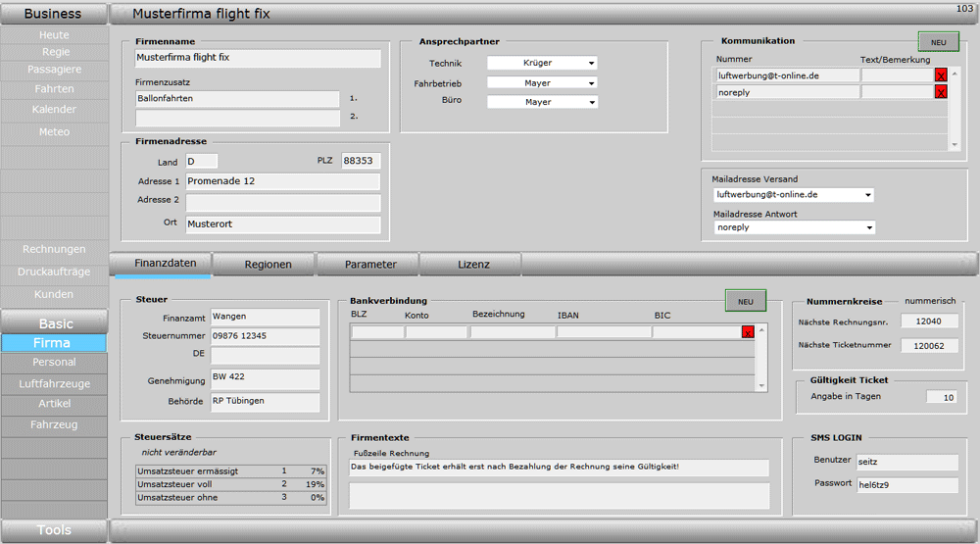Switch to the Regionen tab
This screenshot has height=544, width=980.
(x=267, y=265)
